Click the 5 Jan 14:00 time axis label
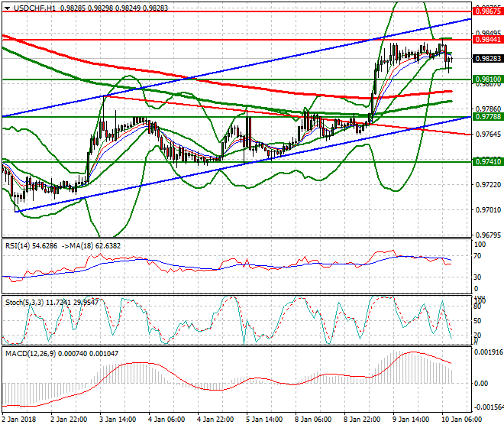 point(264,420)
